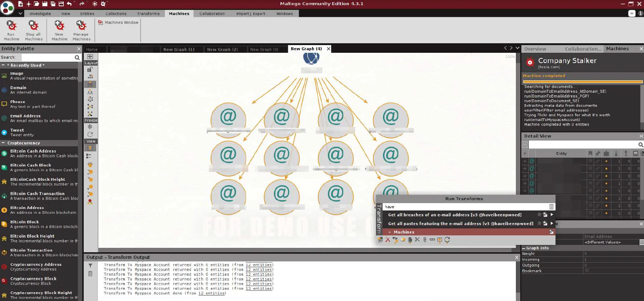Viewport: 644px width, 301px height.
Task: Select the Domain entity in palette
Action: point(39,90)
